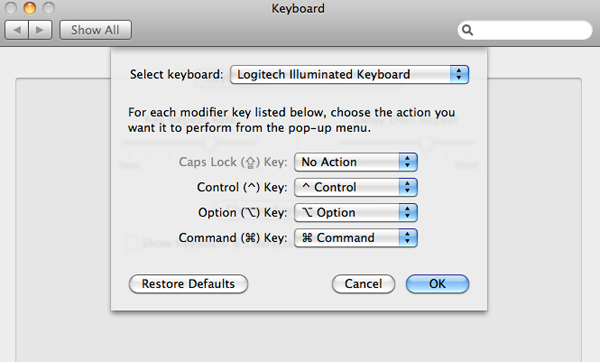Image resolution: width=600 pixels, height=362 pixels.
Task: Click the Show All toolbar button
Action: click(95, 30)
